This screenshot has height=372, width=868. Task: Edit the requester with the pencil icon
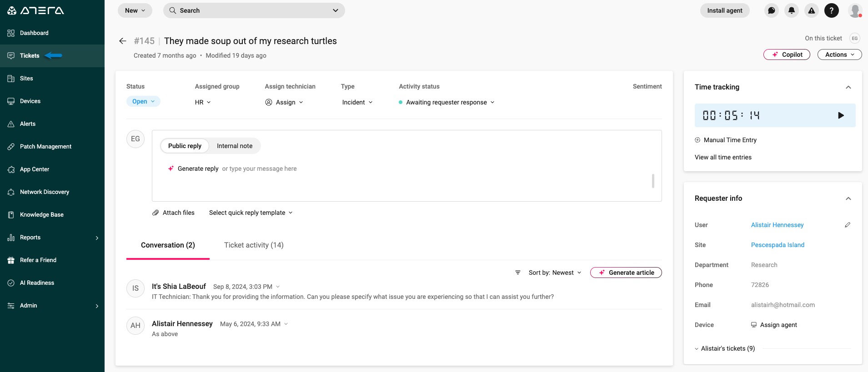(848, 225)
